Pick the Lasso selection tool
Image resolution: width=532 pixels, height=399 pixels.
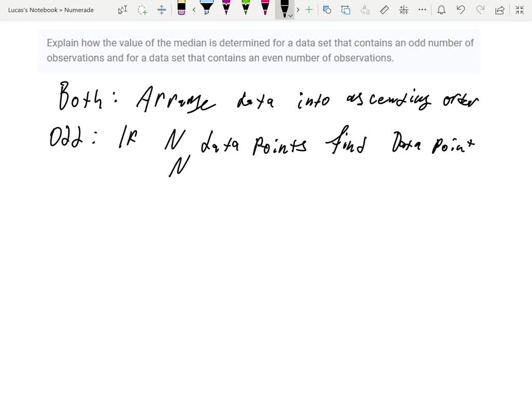(143, 9)
